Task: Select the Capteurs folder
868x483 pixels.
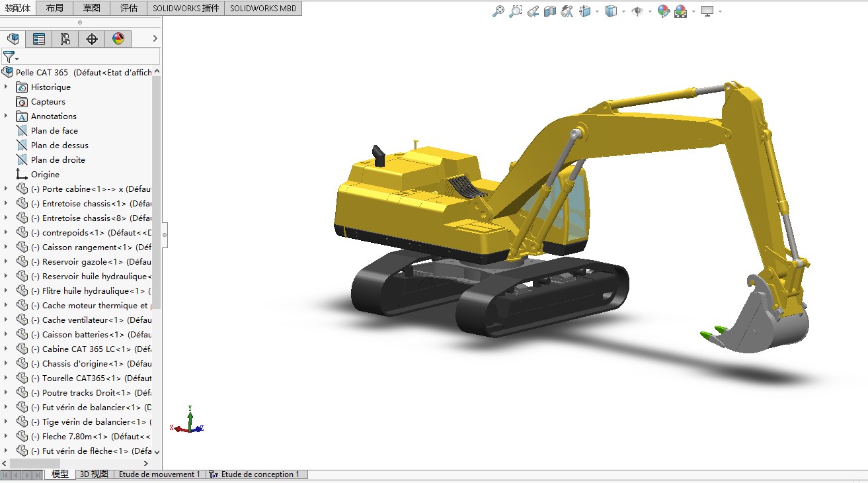Action: tap(48, 101)
